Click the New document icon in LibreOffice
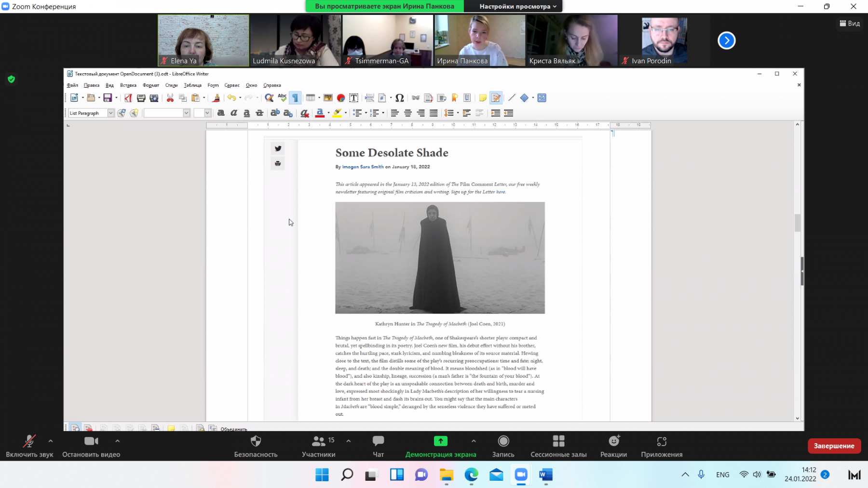 pyautogui.click(x=74, y=98)
